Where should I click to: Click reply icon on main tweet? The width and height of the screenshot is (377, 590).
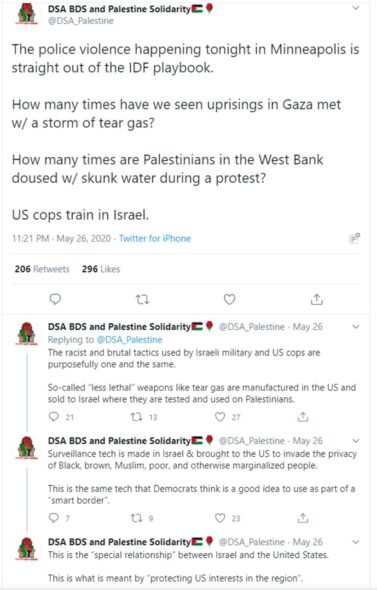tap(55, 299)
